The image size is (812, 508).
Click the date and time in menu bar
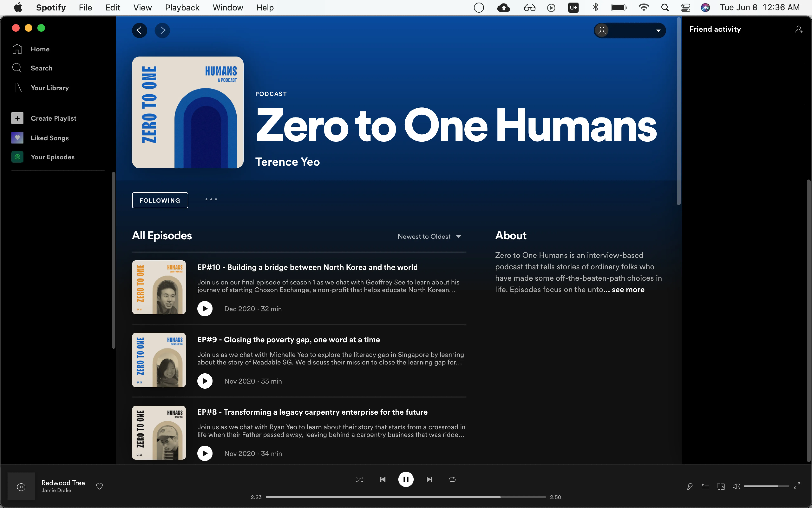click(x=760, y=7)
